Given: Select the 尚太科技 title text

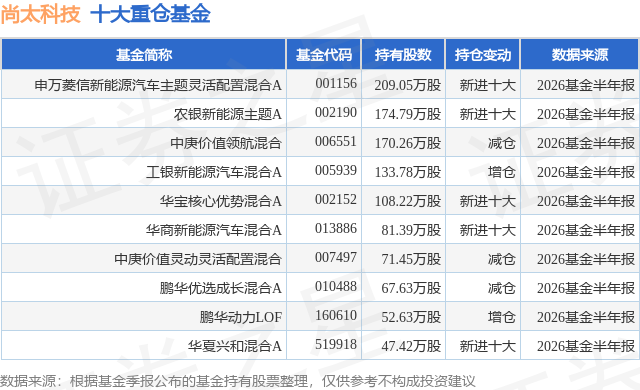Looking at the screenshot, I should (x=40, y=14).
